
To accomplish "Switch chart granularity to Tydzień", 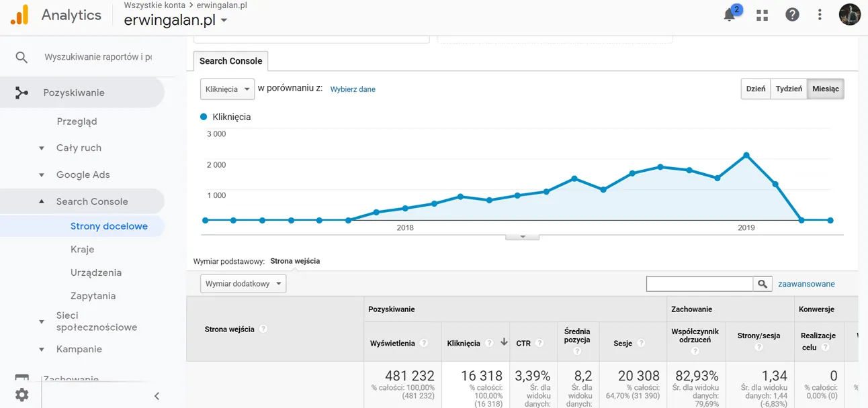I will [789, 89].
